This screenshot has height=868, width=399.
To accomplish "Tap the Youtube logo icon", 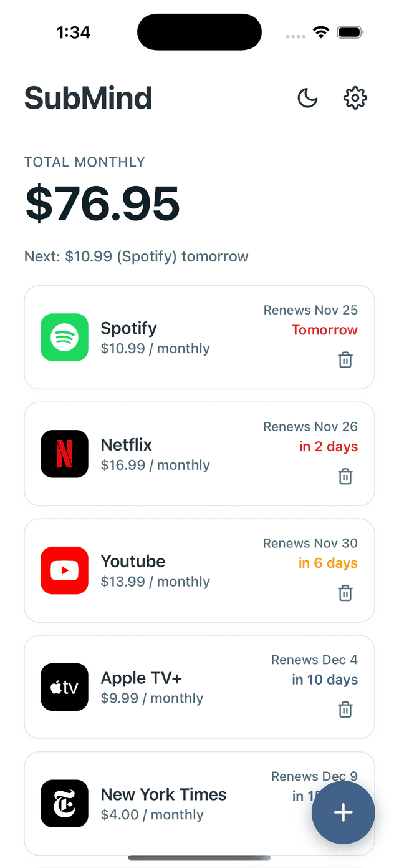I will point(64,570).
